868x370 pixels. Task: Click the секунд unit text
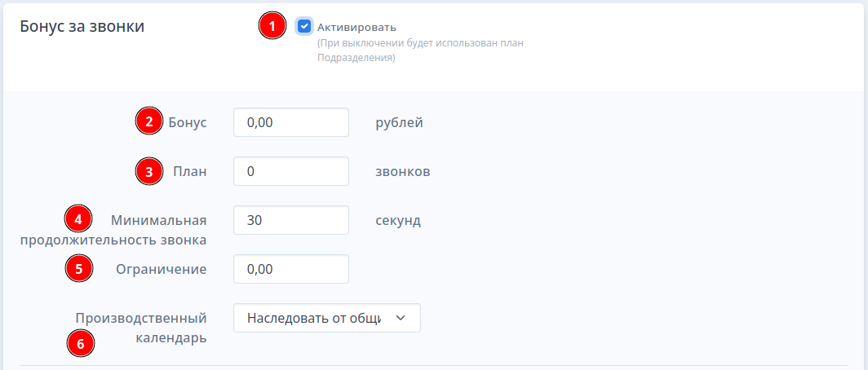pos(398,221)
